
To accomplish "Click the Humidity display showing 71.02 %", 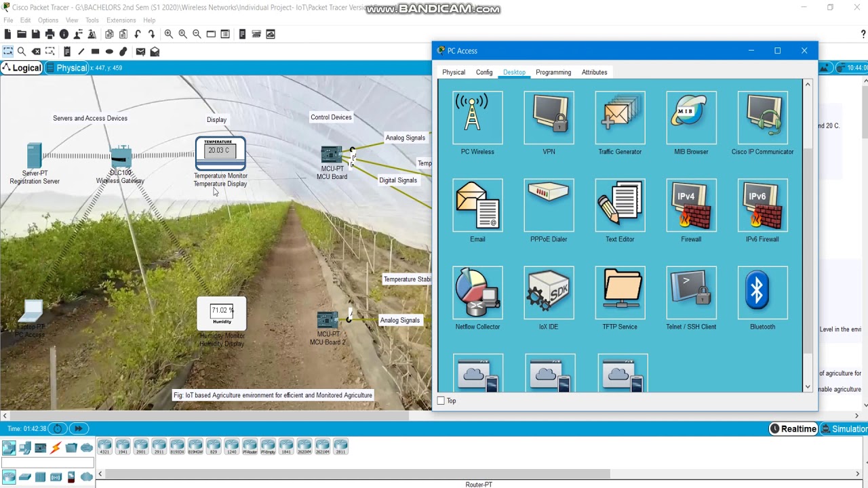I will (x=222, y=314).
